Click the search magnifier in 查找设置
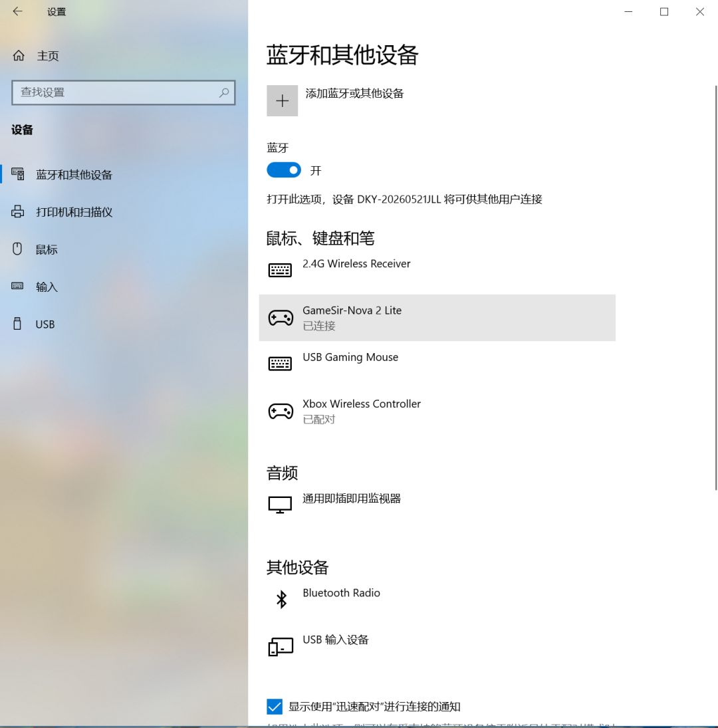 click(224, 92)
